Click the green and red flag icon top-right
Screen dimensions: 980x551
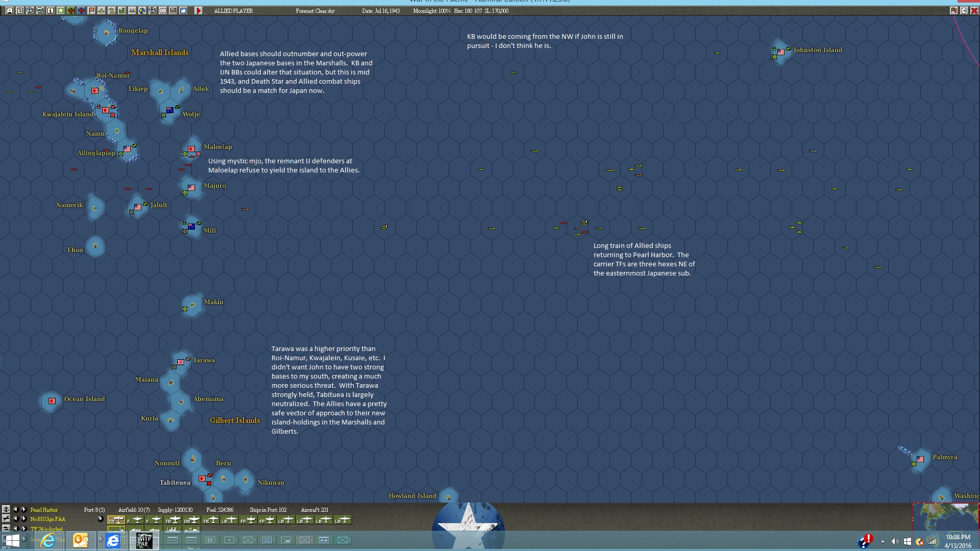[953, 11]
